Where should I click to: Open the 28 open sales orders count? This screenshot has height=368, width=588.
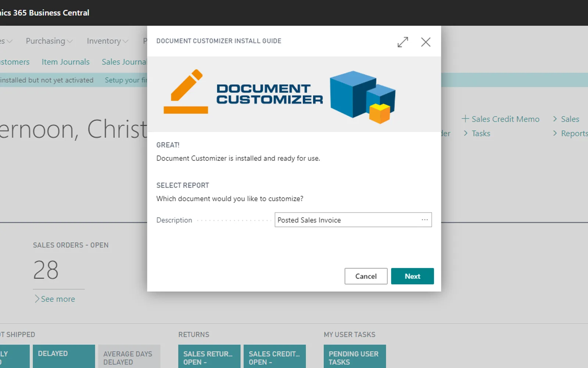[46, 270]
